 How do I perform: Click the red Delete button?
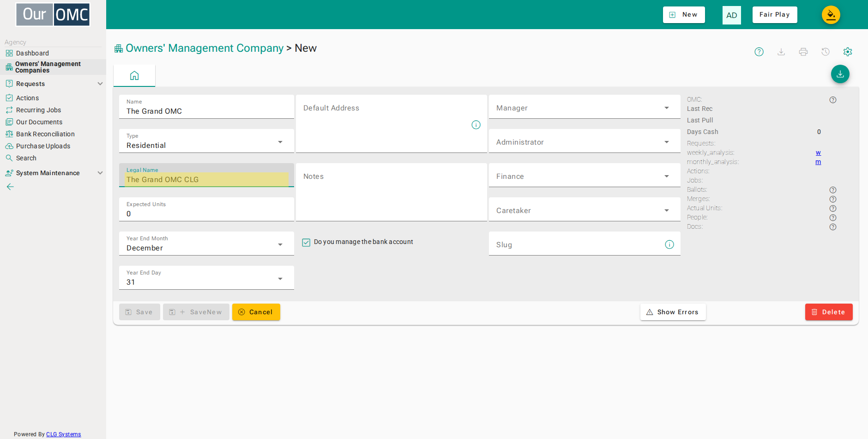[829, 312]
